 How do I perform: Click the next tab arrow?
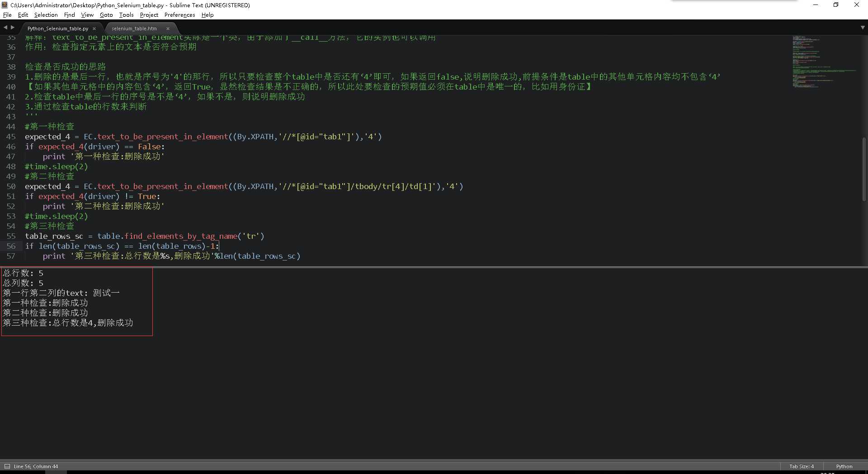13,28
